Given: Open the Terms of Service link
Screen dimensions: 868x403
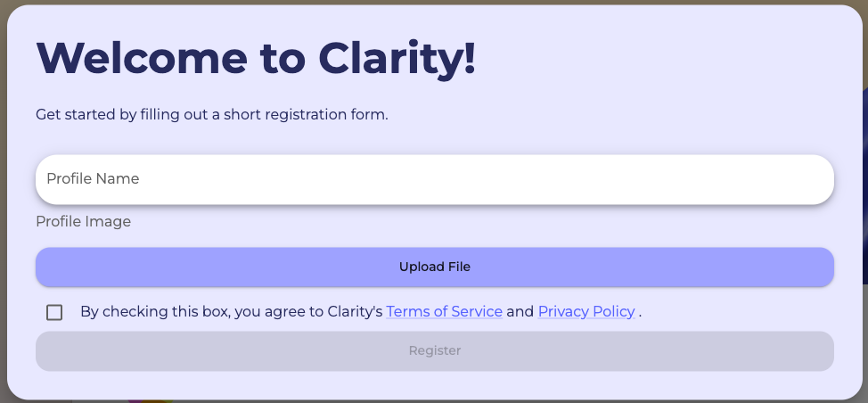Looking at the screenshot, I should coord(444,312).
